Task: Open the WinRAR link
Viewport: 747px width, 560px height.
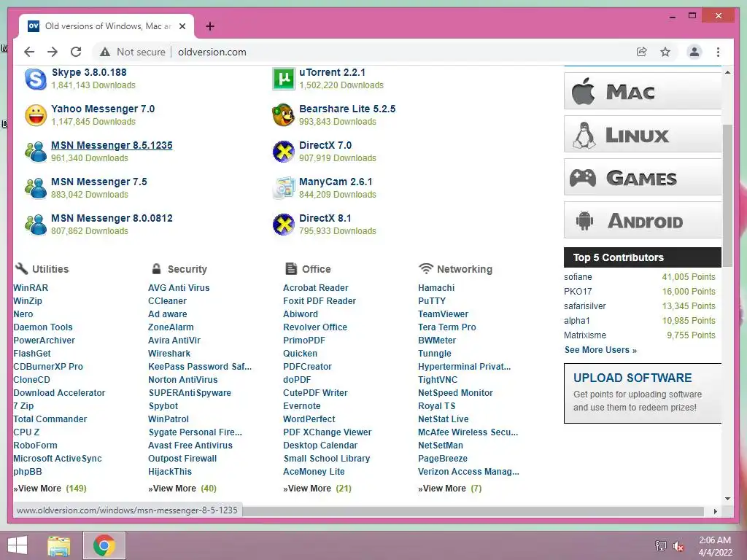Action: pos(31,287)
